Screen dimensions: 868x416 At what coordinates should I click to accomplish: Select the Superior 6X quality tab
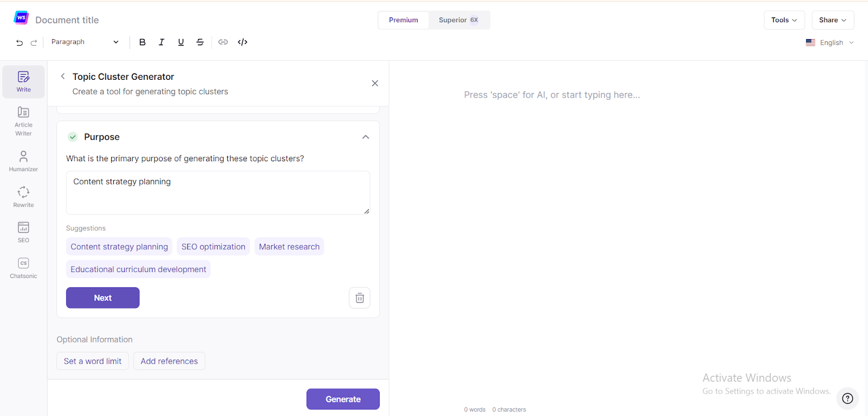tap(458, 20)
